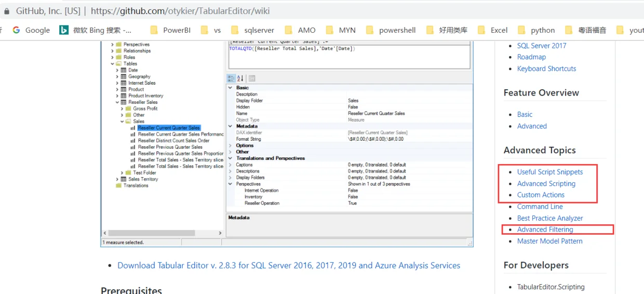Click the table icon beside Date
The image size is (644, 294).
(x=124, y=70)
